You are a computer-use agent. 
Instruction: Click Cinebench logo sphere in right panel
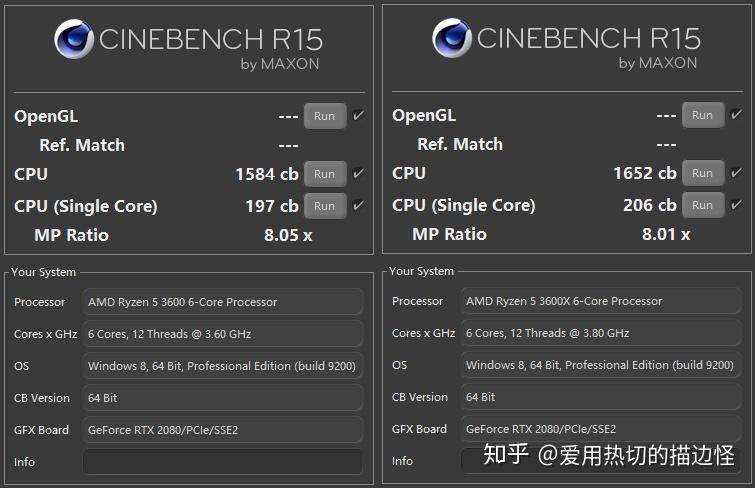point(452,38)
